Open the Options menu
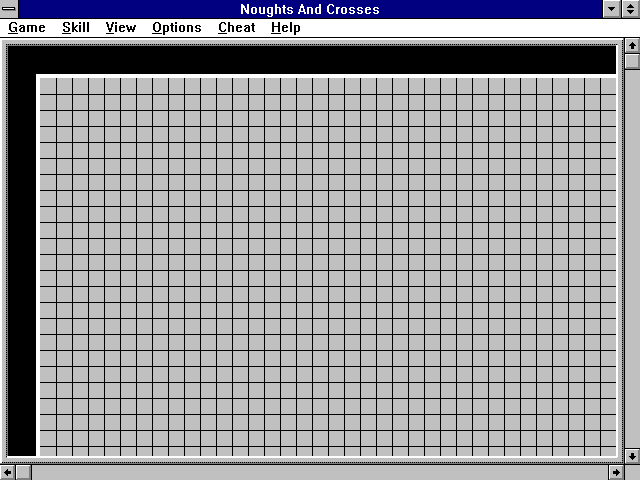 [x=177, y=28]
